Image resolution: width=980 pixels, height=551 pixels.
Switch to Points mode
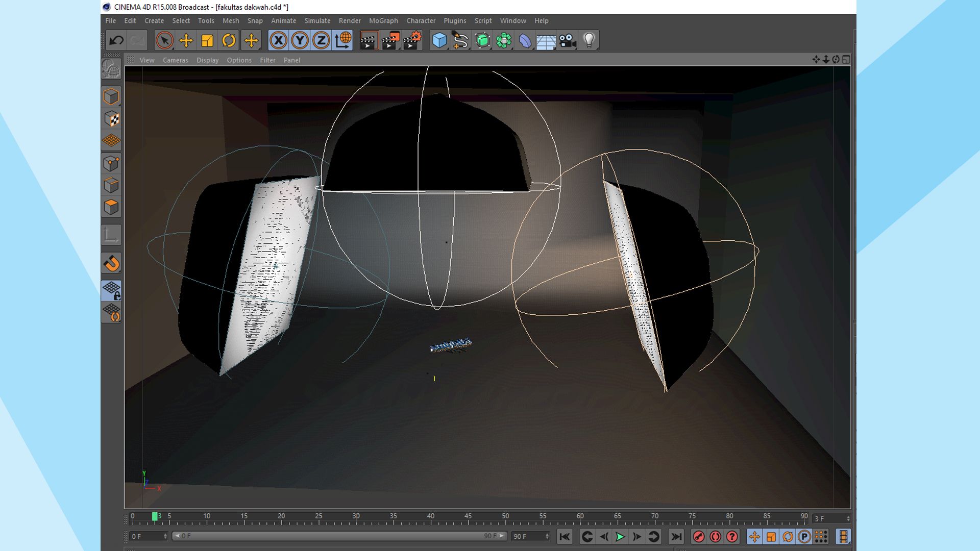tap(111, 164)
